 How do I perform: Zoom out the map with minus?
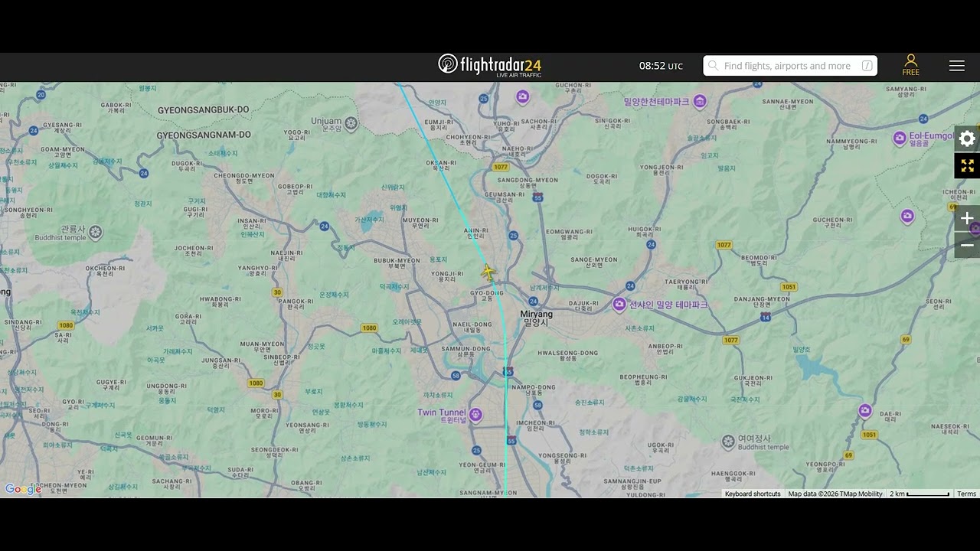(967, 246)
